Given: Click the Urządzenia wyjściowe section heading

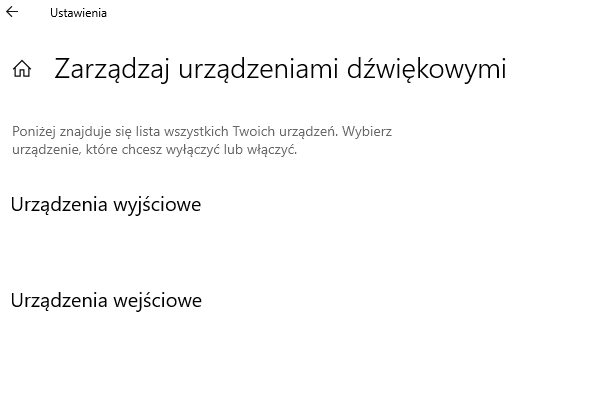Looking at the screenshot, I should [106, 204].
